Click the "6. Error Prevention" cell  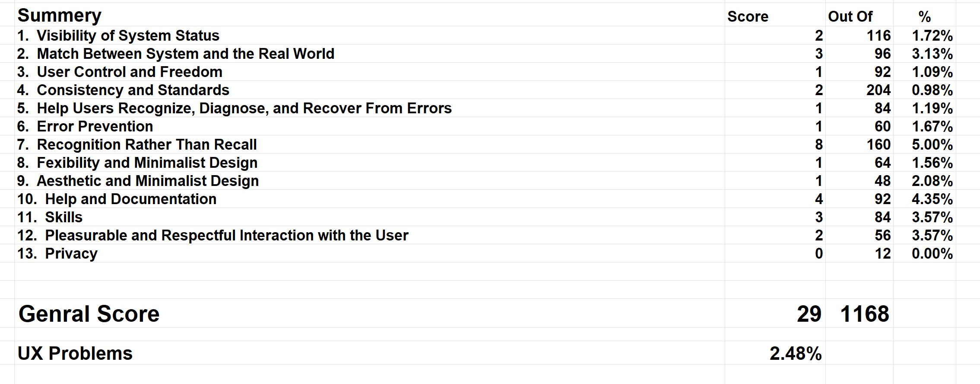click(85, 126)
